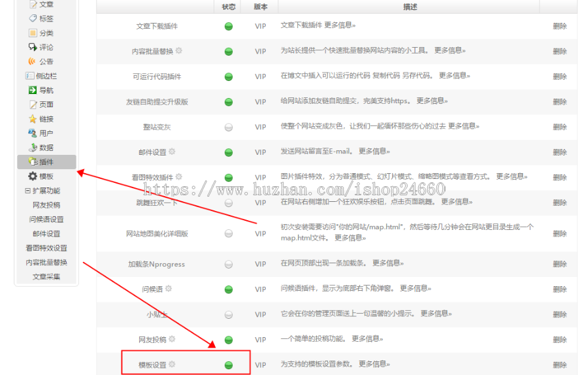Open the 侧边栏 sidebar icon
This screenshot has height=375, width=588.
tap(30, 76)
